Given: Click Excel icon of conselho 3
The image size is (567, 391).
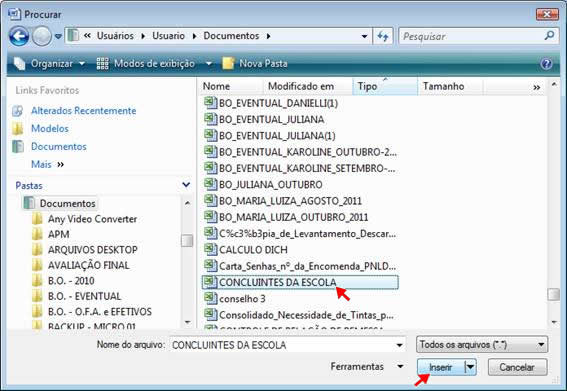Looking at the screenshot, I should [210, 298].
